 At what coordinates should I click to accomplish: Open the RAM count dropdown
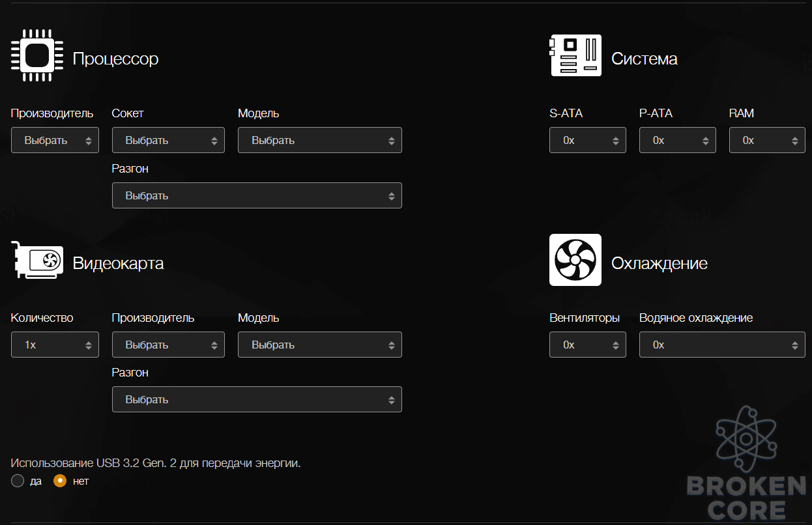click(767, 140)
